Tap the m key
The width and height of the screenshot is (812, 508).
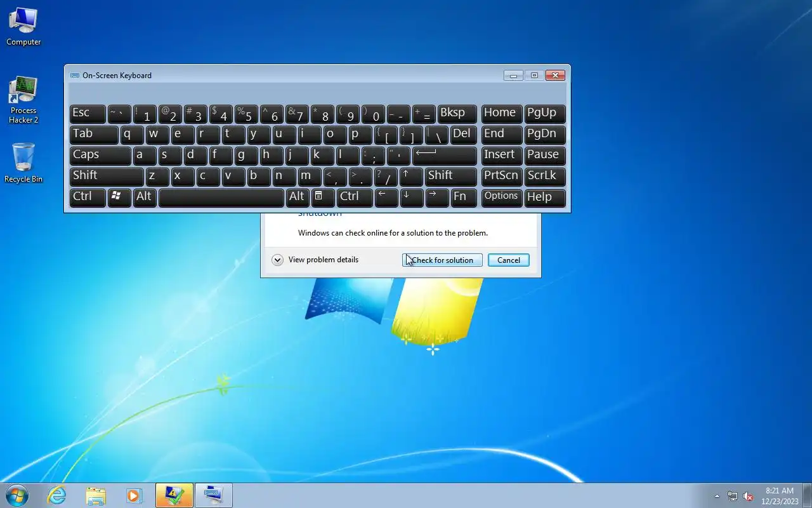310,177
